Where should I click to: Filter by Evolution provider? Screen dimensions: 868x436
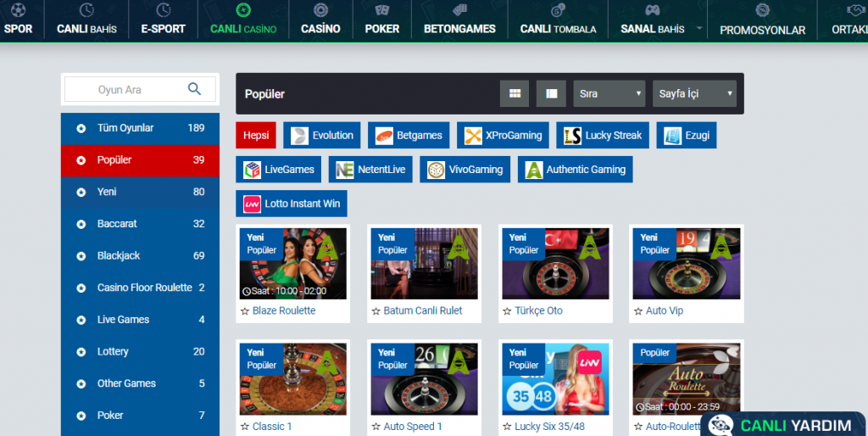click(322, 135)
